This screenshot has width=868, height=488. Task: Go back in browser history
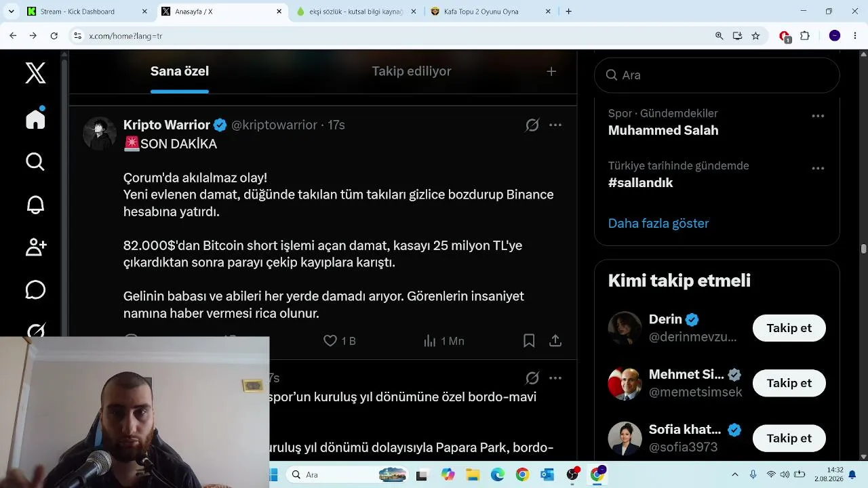(x=13, y=35)
